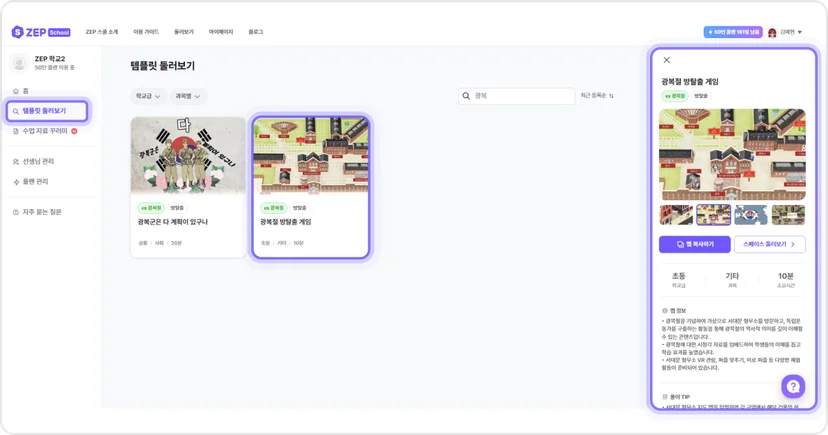Click the 광복절 tag in detail panel
This screenshot has height=435, width=828.
(675, 96)
